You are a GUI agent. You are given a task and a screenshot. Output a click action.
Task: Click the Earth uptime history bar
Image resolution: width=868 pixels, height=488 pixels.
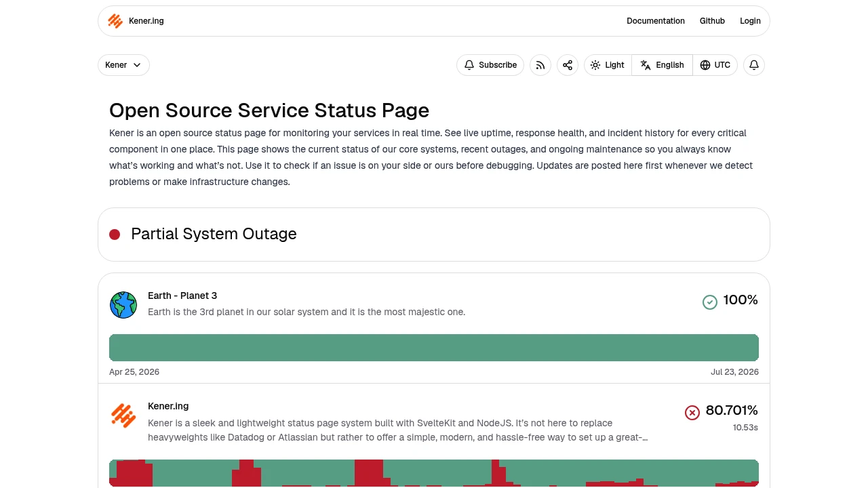(434, 348)
